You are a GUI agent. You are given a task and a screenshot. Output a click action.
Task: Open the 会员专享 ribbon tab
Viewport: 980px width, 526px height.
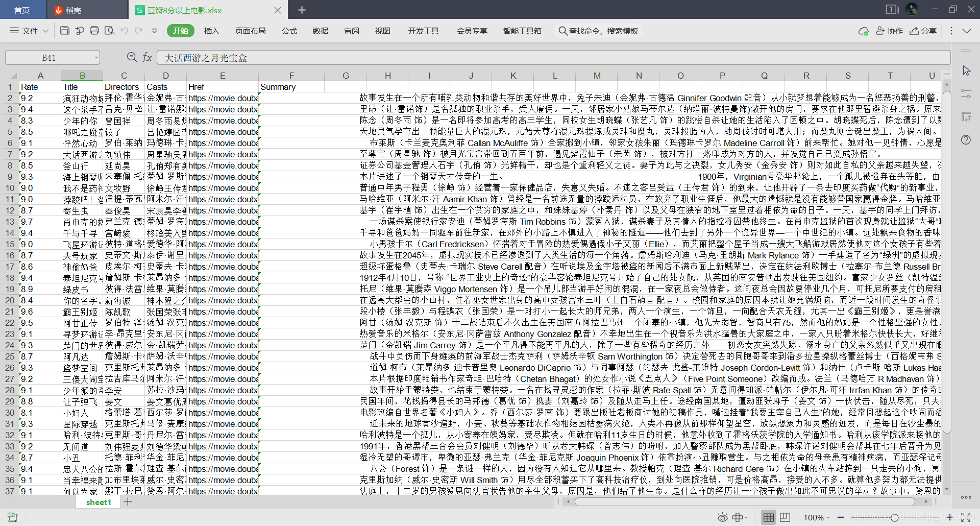pos(472,31)
